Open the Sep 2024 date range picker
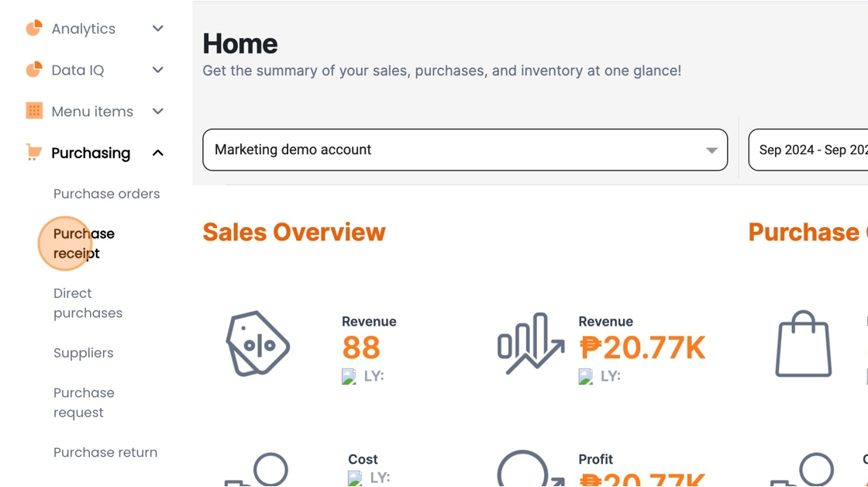Viewport: 868px width, 487px height. click(x=808, y=150)
